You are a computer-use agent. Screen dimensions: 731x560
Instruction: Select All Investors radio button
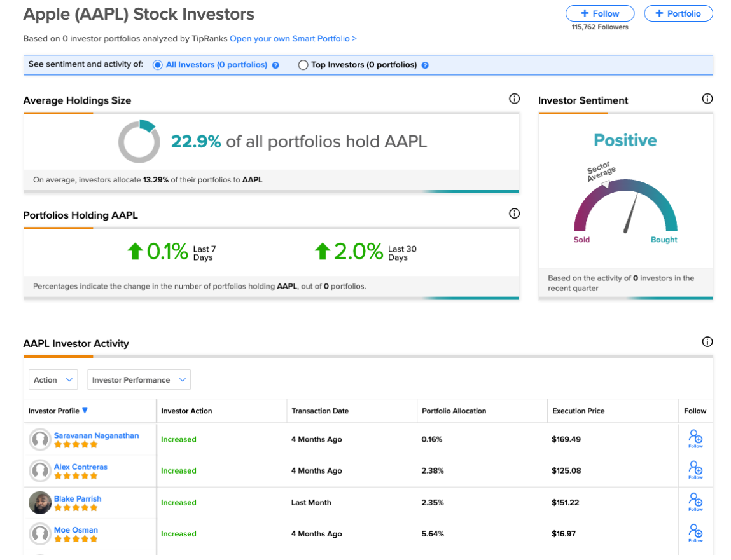coord(158,65)
